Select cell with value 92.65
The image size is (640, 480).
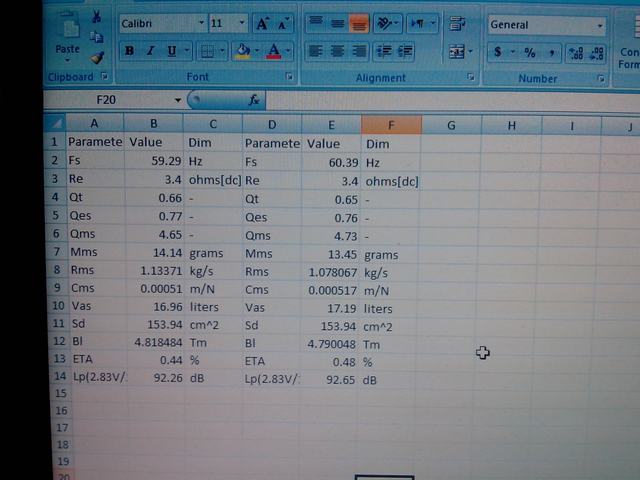click(331, 380)
